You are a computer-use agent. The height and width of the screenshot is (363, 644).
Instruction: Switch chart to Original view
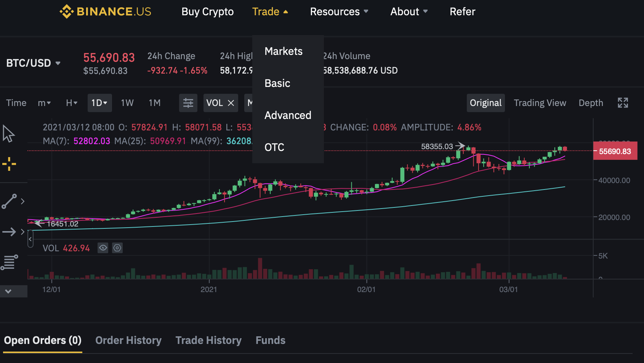(x=485, y=103)
